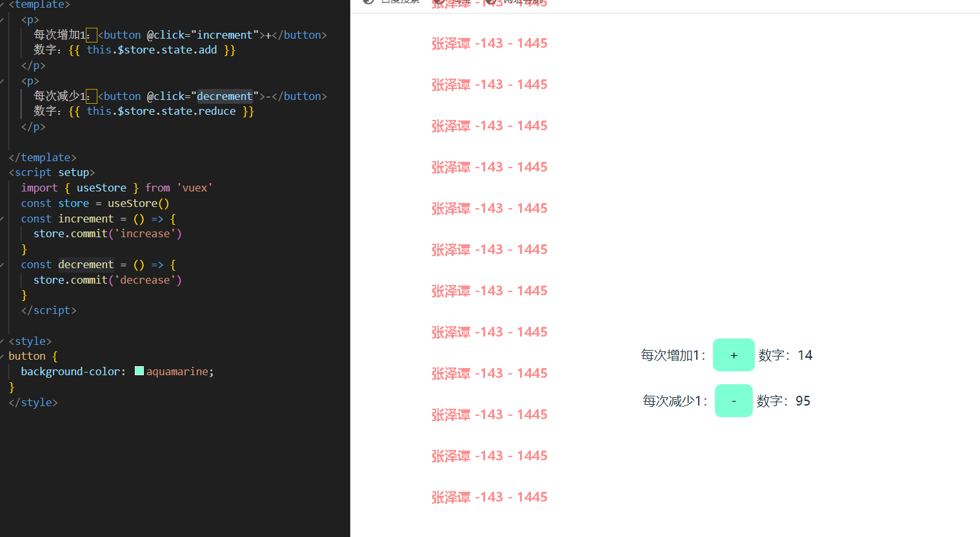Click the 'const increment' declaration
The height and width of the screenshot is (537, 980).
click(x=67, y=219)
